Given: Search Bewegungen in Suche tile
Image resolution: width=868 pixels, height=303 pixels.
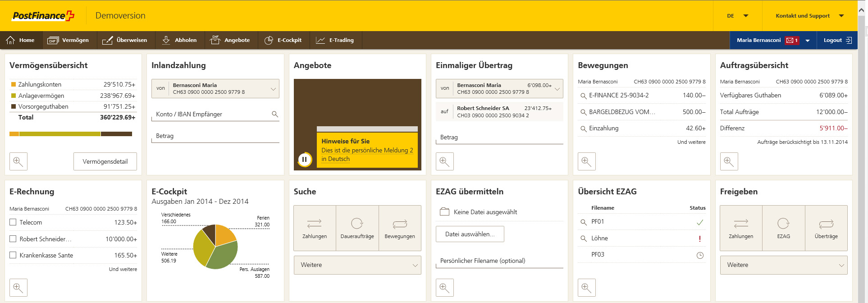Looking at the screenshot, I should coord(400,228).
